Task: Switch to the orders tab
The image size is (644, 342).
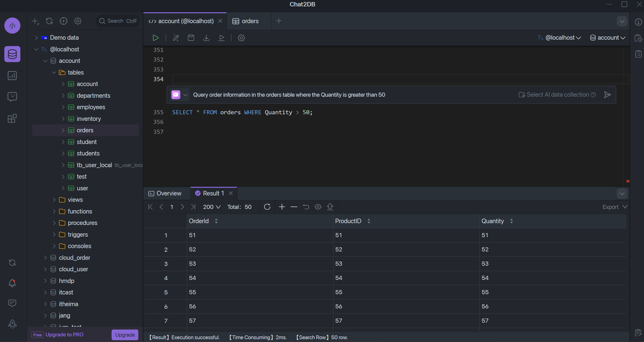Action: pyautogui.click(x=246, y=21)
